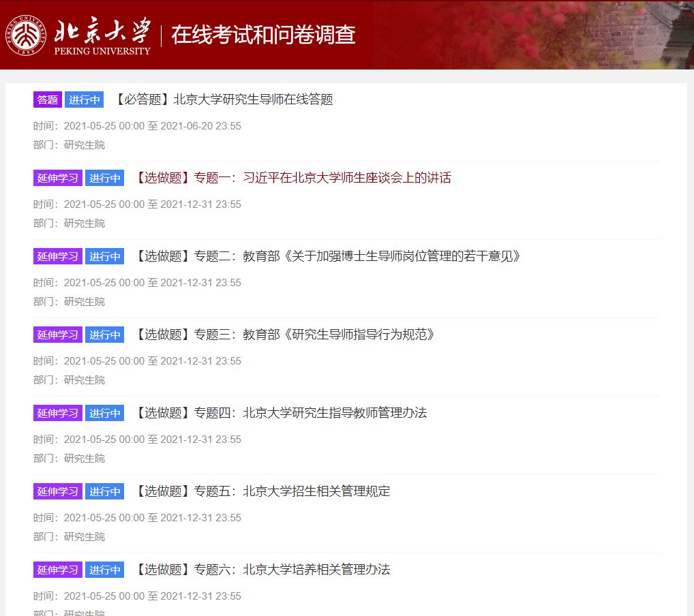Click the purple 答题 tag

click(x=48, y=99)
